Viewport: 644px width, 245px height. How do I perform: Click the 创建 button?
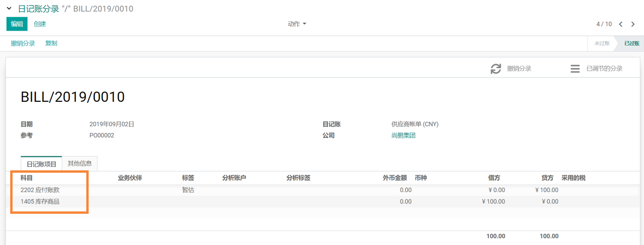point(40,24)
